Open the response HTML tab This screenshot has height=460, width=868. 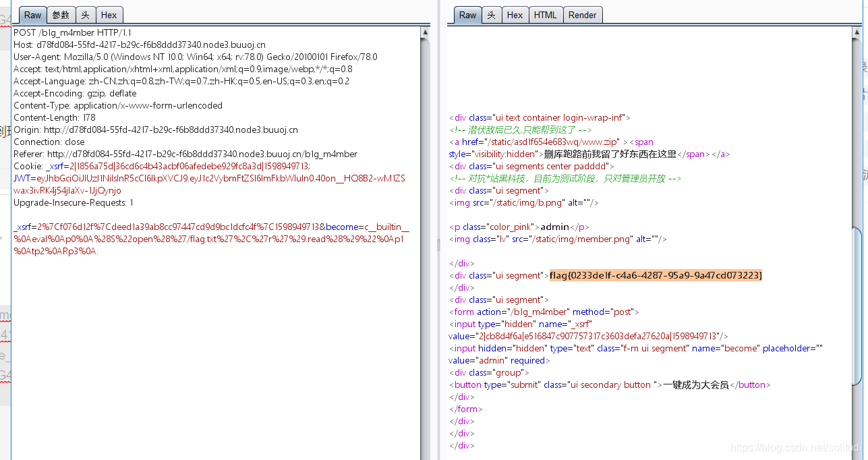pos(545,15)
